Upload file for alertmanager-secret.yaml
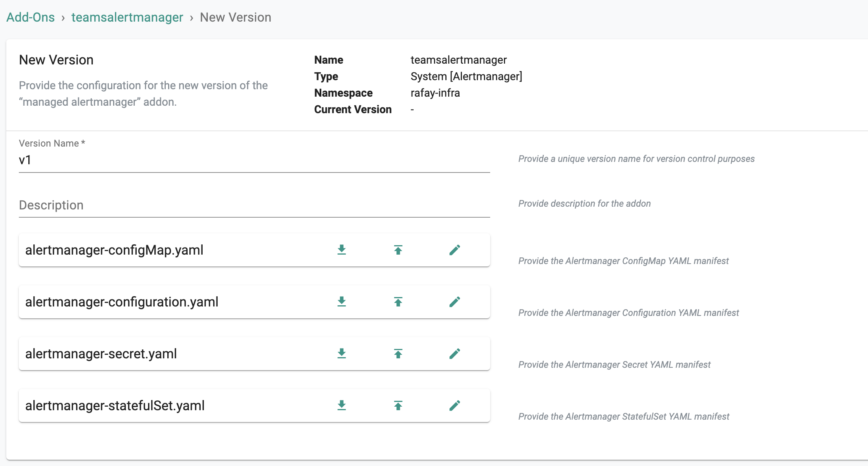 click(x=398, y=354)
